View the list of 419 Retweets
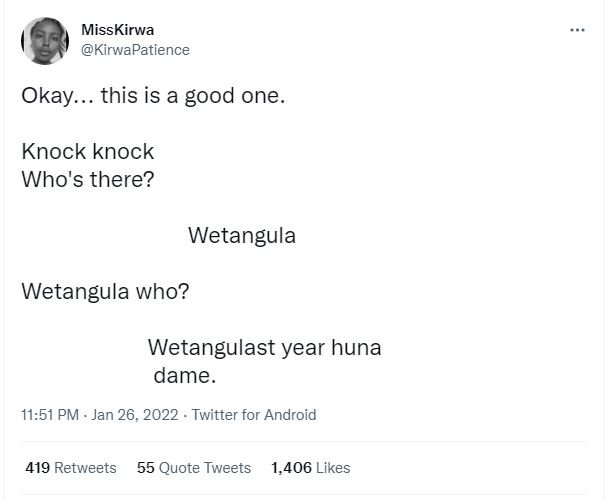The width and height of the screenshot is (612, 501). coord(70,467)
